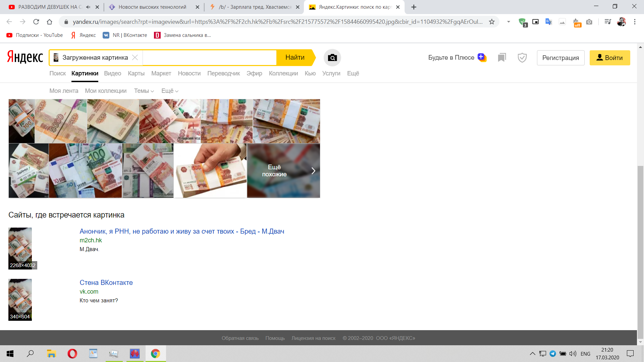Mute the YouTube tab audio
The height and width of the screenshot is (362, 644).
click(88, 7)
